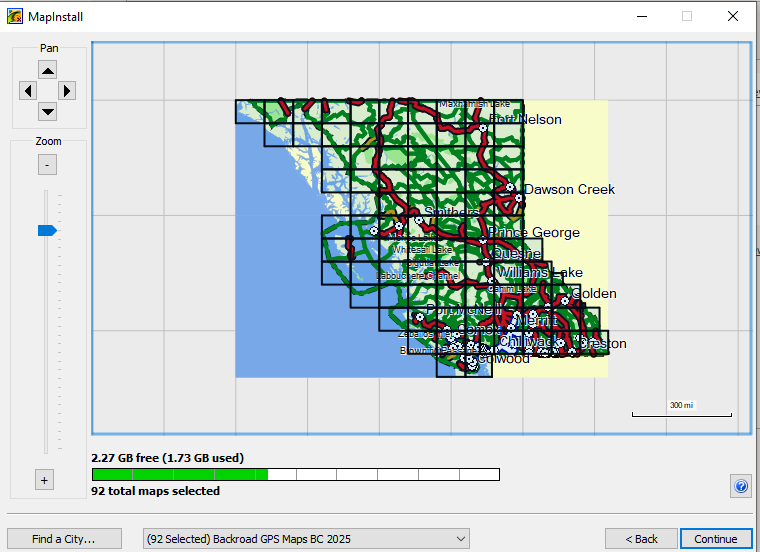The width and height of the screenshot is (760, 552).
Task: Open help via blue question mark icon
Action: pyautogui.click(x=741, y=486)
